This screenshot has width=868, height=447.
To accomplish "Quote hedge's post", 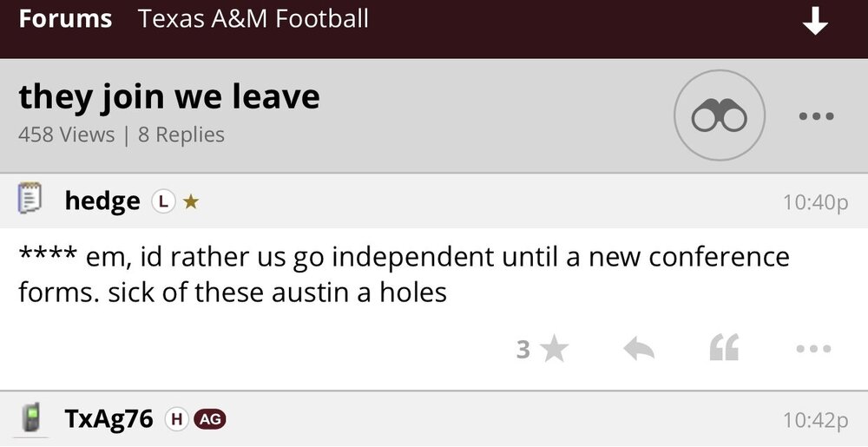I will pos(725,349).
